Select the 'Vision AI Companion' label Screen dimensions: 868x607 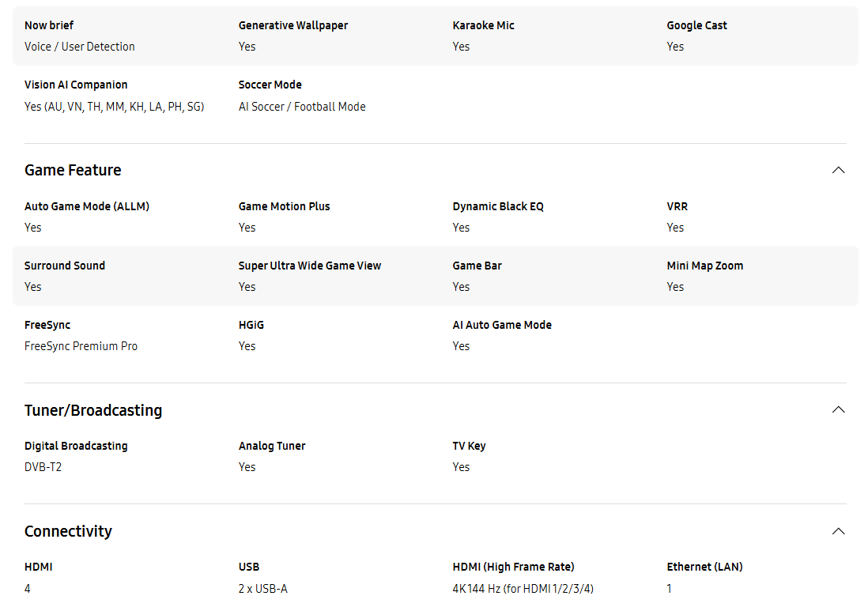coord(76,85)
